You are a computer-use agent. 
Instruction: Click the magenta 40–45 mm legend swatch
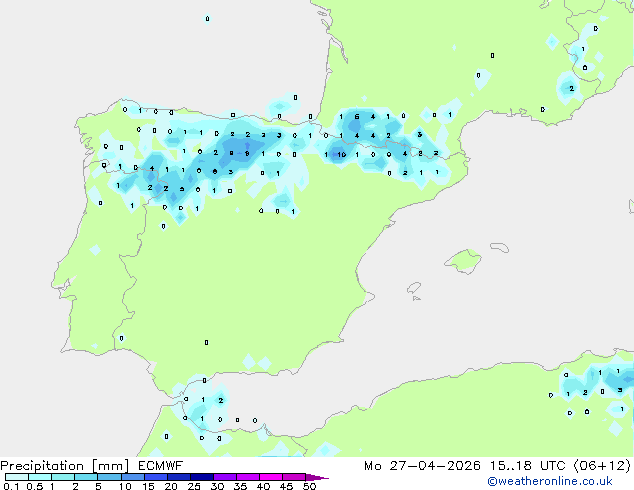tap(271, 477)
